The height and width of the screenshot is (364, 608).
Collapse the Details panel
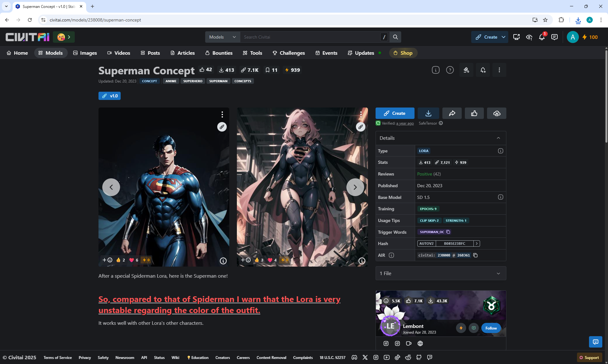click(498, 138)
